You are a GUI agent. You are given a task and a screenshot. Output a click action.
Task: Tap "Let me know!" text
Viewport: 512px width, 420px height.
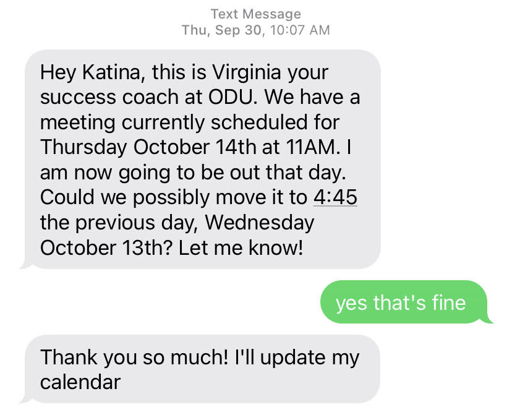[x=241, y=247]
